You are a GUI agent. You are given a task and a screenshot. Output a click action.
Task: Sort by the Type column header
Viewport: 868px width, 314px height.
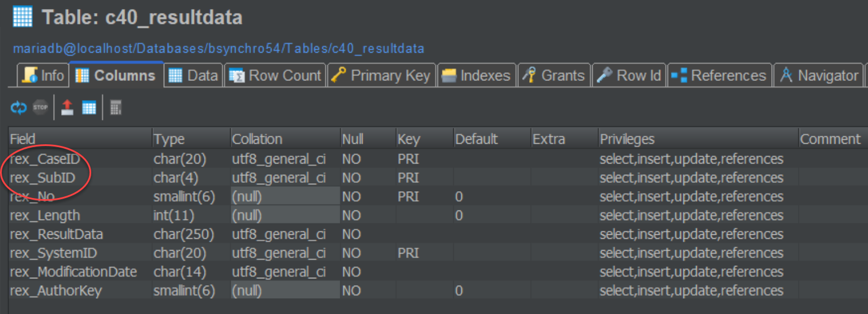point(191,139)
